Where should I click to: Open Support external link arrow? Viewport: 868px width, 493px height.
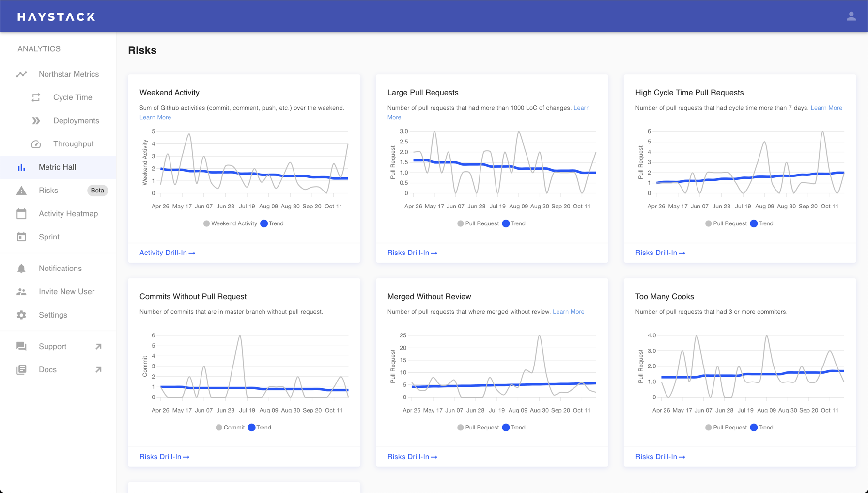(98, 346)
